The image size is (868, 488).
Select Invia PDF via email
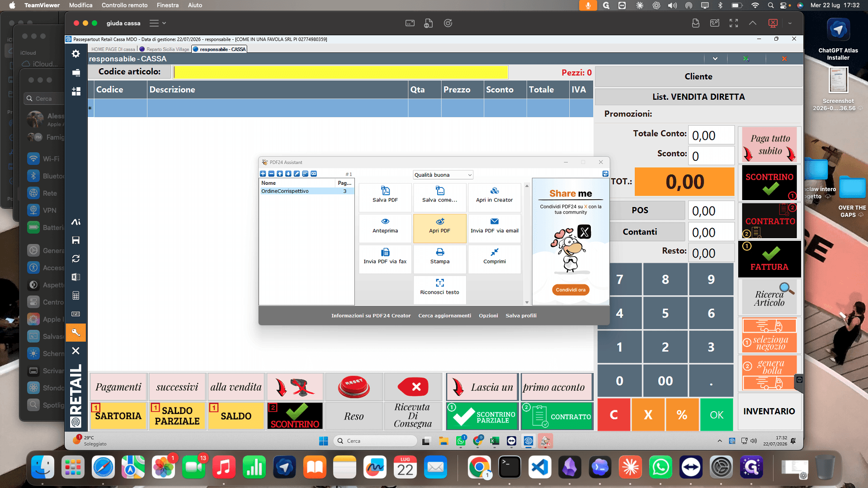tap(494, 228)
